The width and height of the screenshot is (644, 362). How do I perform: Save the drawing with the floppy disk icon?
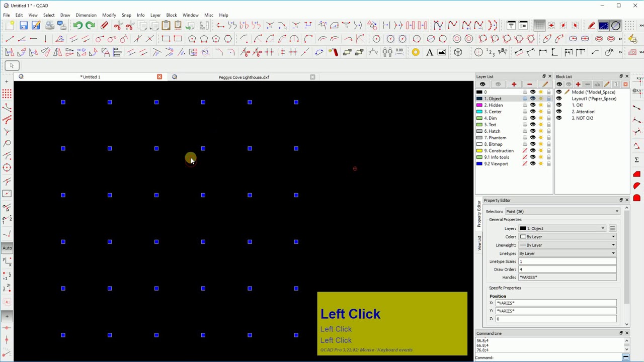coord(24,26)
